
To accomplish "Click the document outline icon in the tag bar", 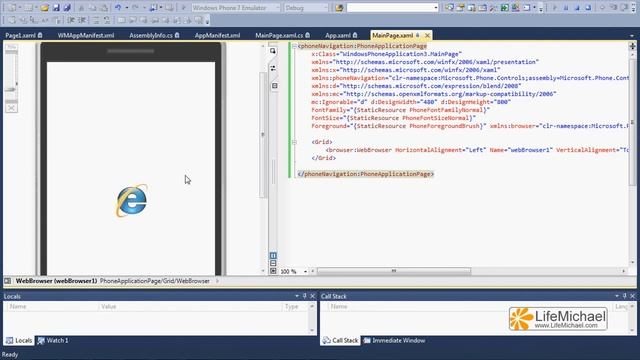I will point(8,281).
